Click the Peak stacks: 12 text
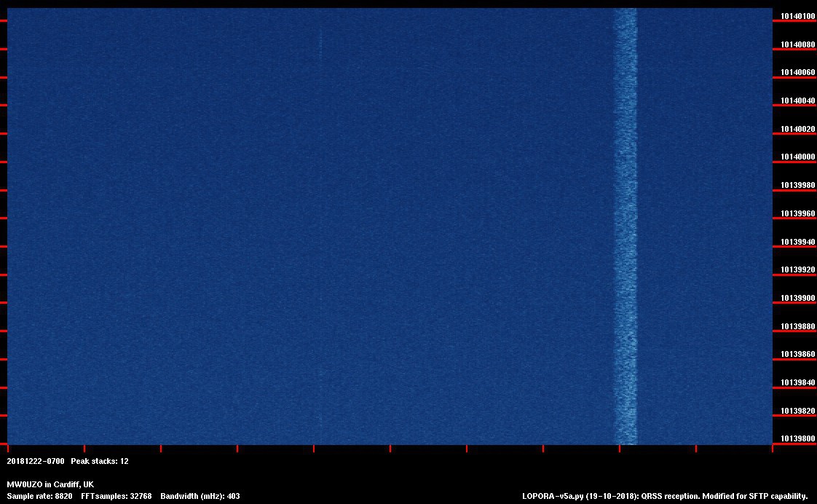This screenshot has width=817, height=504. pyautogui.click(x=100, y=461)
